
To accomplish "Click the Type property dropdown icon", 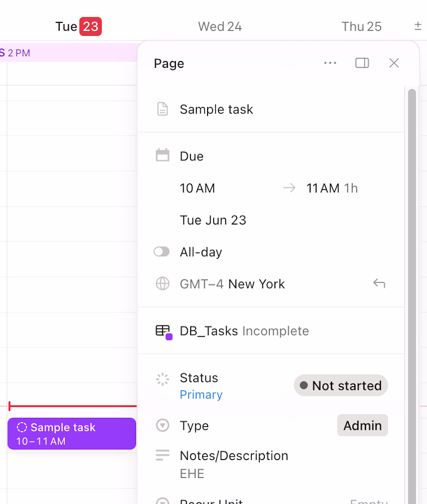I will 162,425.
